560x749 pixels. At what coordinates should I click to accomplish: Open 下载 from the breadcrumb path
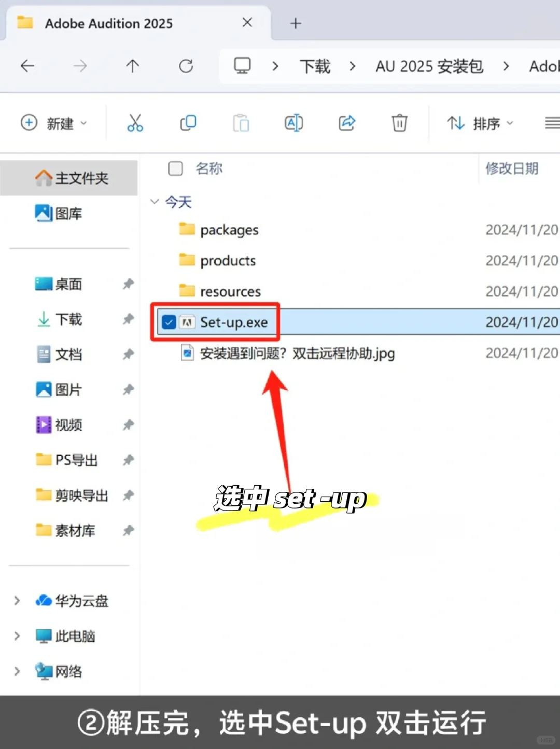[314, 66]
